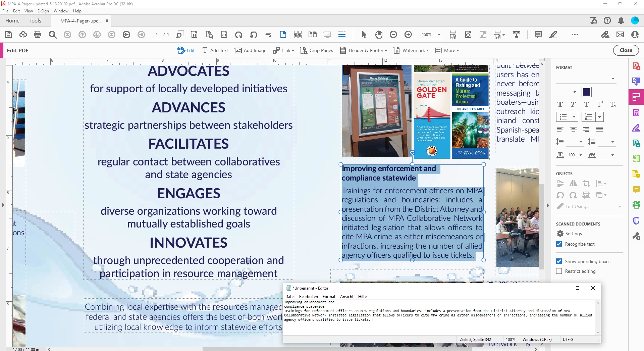644x351 pixels.
Task: Expand the Link dropdown
Action: 293,50
